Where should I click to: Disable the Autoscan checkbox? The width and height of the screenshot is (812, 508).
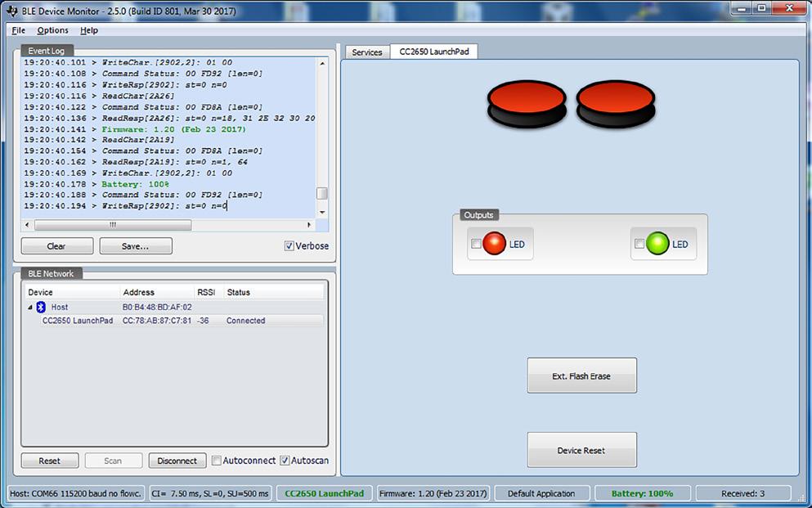(x=285, y=461)
